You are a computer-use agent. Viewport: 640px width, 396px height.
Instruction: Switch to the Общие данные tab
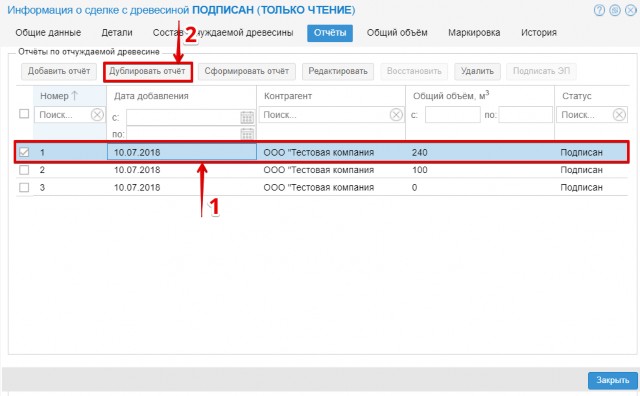(48, 33)
